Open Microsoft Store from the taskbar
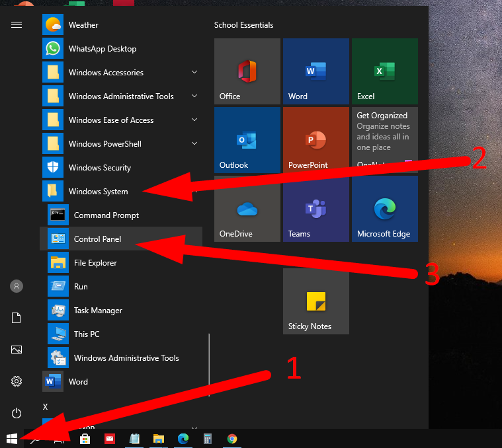Image resolution: width=502 pixels, height=448 pixels. (85, 439)
